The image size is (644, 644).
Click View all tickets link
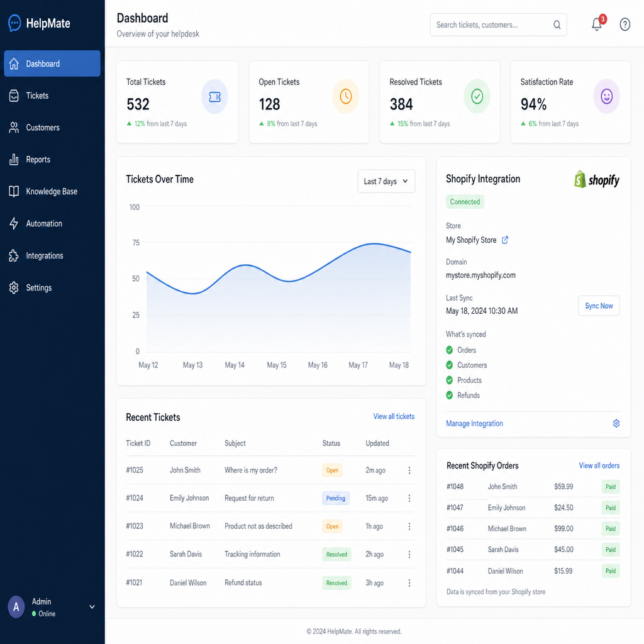click(394, 416)
